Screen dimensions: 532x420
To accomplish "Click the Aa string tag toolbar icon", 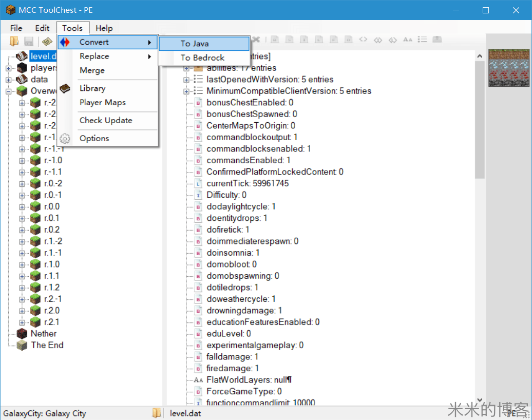I will tap(407, 40).
